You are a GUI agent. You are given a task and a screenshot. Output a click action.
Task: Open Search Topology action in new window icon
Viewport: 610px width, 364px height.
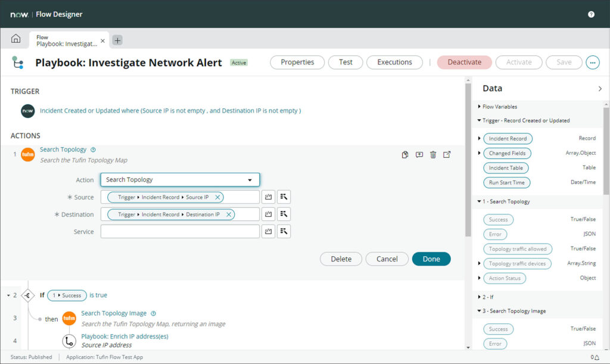(x=447, y=155)
